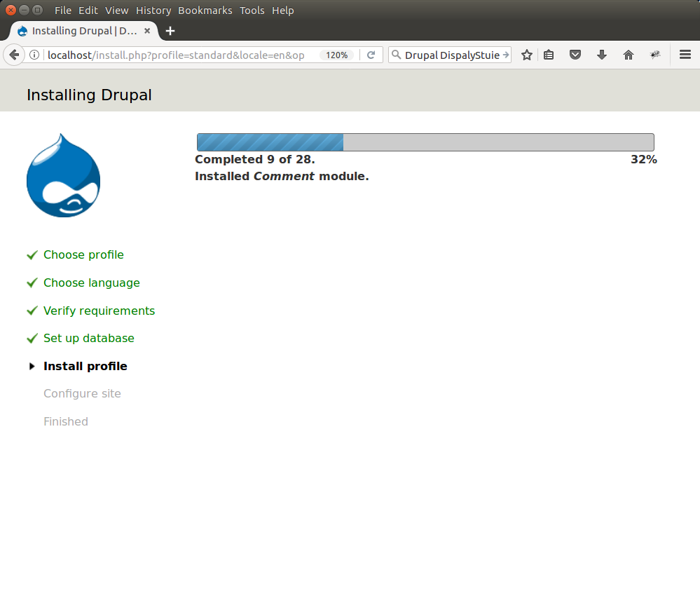This screenshot has height=605, width=700.
Task: Focus the search box containing Drupal DispalyStuie
Action: point(448,55)
